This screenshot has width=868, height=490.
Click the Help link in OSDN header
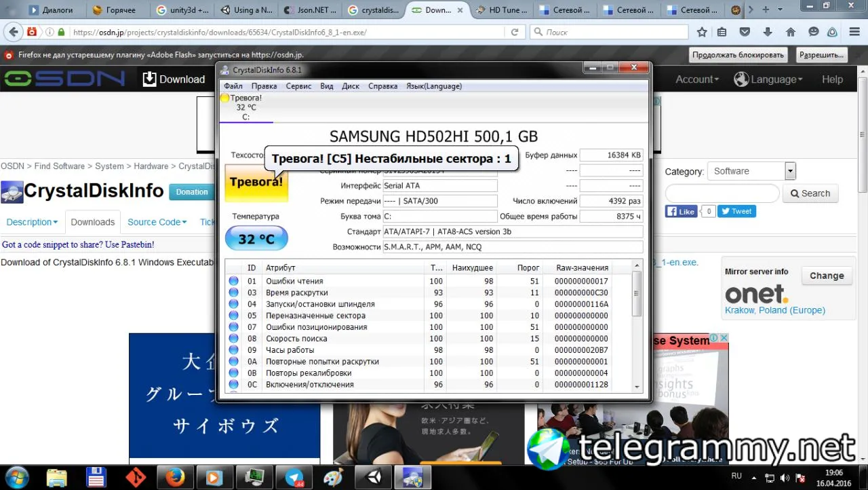tap(832, 79)
